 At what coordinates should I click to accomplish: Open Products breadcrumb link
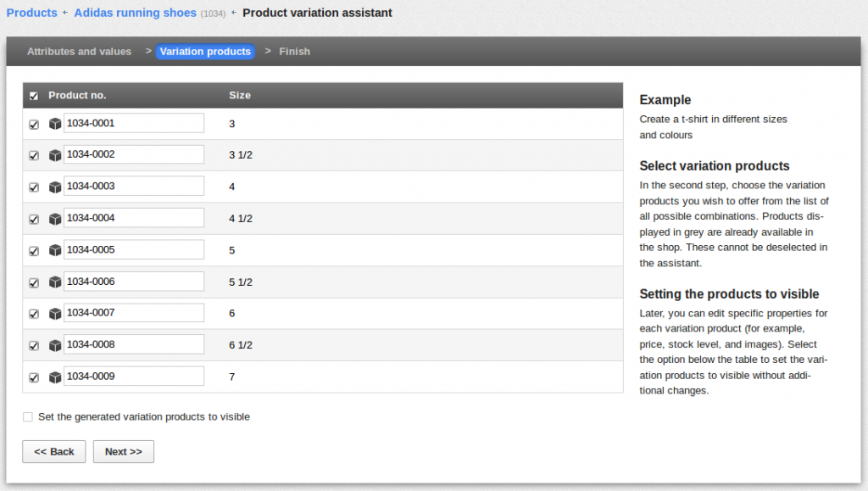click(31, 13)
